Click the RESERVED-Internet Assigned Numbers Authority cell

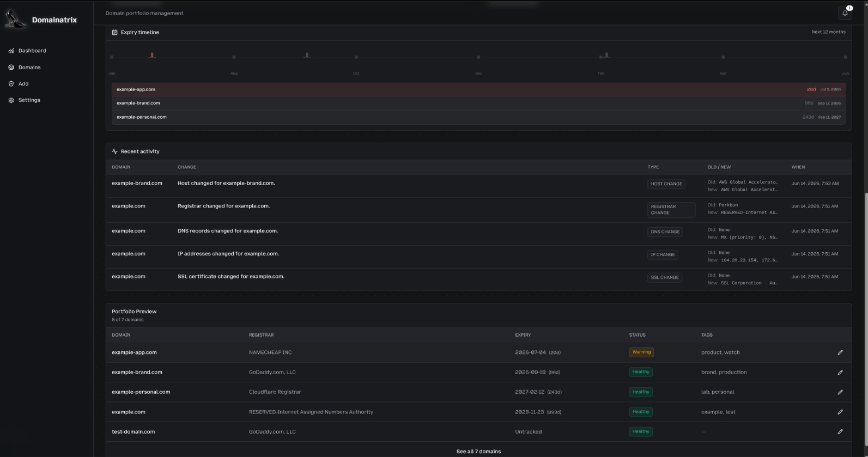pos(311,412)
